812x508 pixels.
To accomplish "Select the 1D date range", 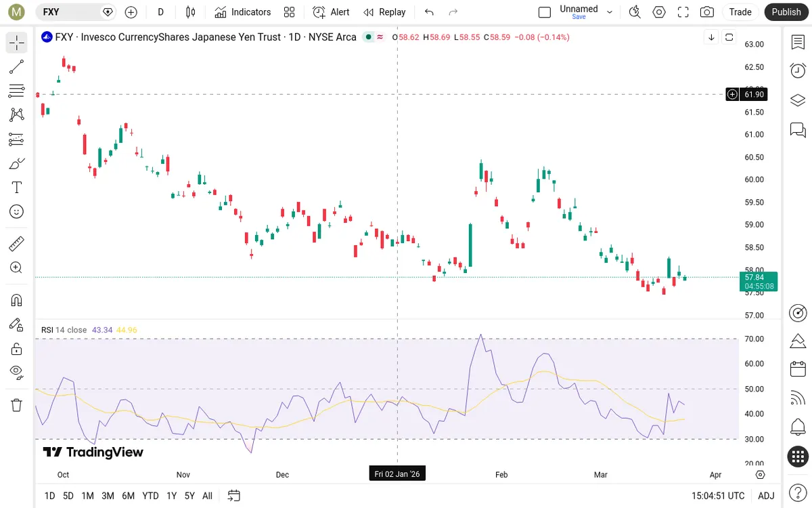I will click(49, 496).
